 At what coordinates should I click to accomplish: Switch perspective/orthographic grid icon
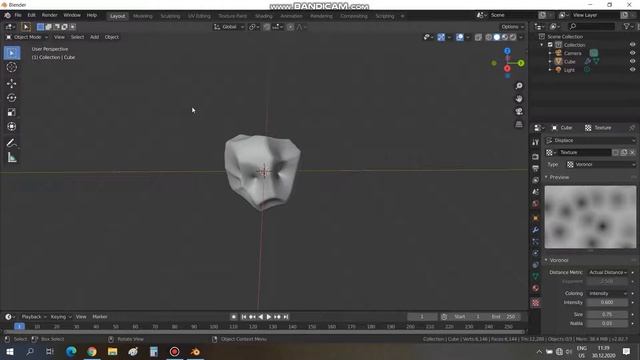coord(519,124)
